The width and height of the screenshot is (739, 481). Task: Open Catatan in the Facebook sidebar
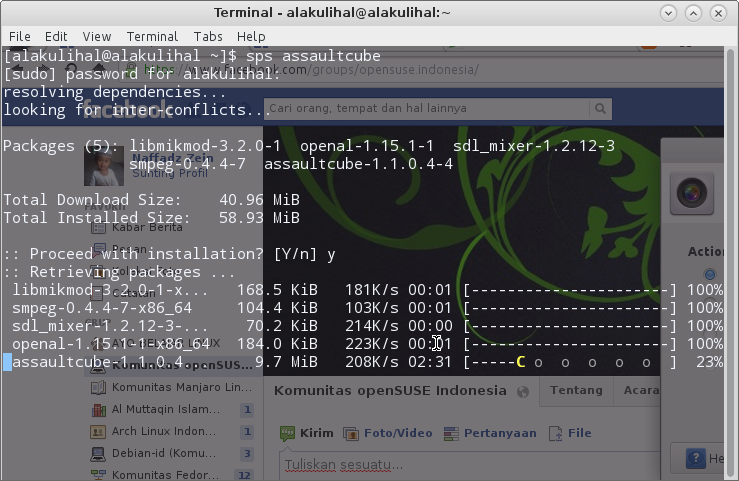133,293
